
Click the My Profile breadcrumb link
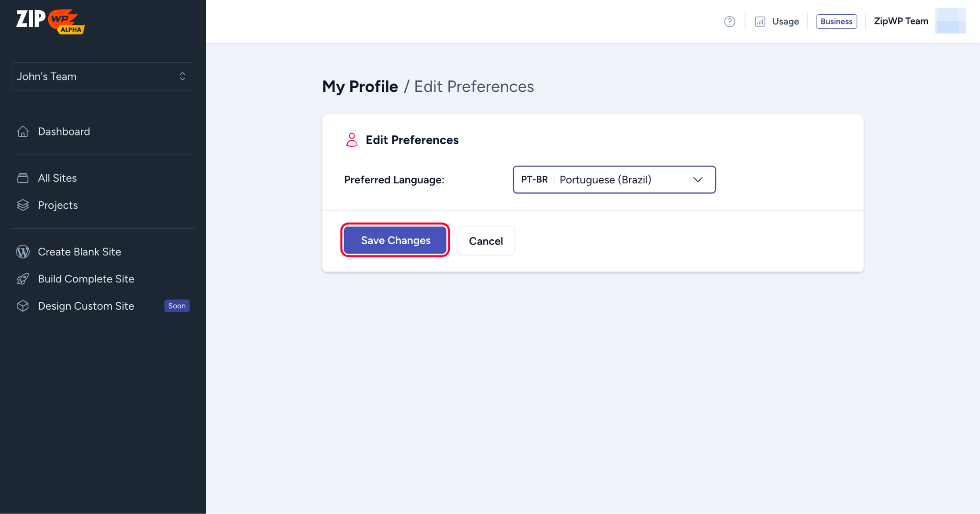[x=360, y=87]
